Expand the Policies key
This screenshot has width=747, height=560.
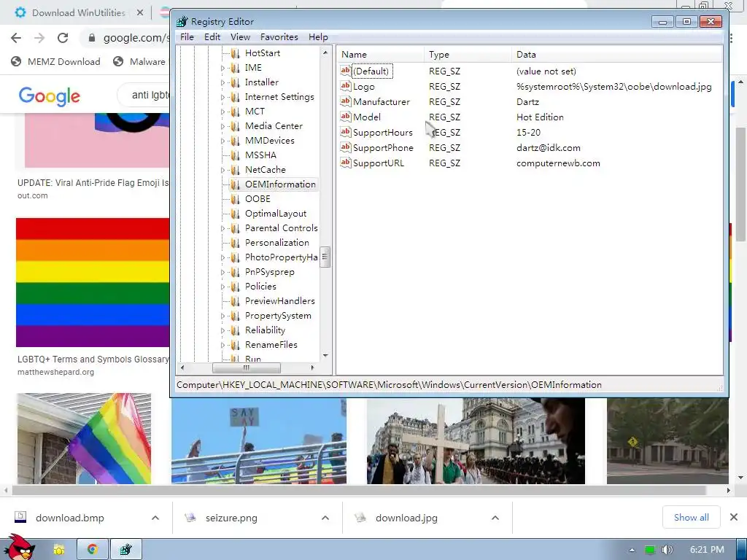pos(222,287)
